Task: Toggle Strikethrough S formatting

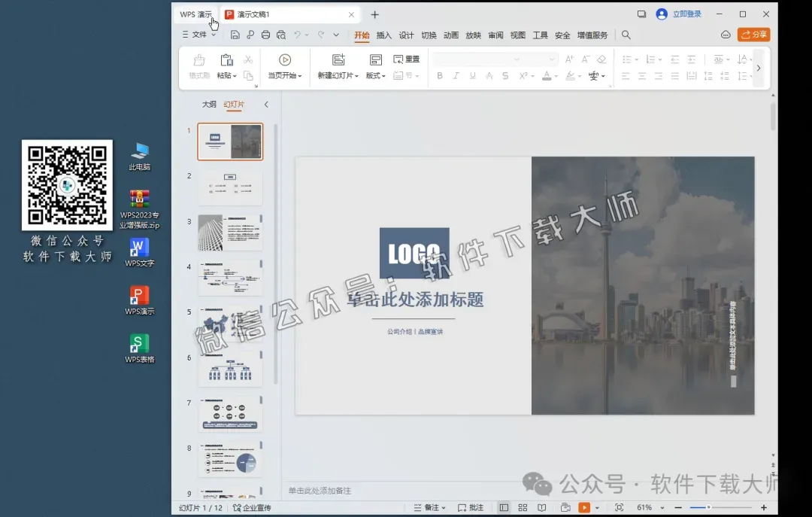Action: tap(505, 76)
